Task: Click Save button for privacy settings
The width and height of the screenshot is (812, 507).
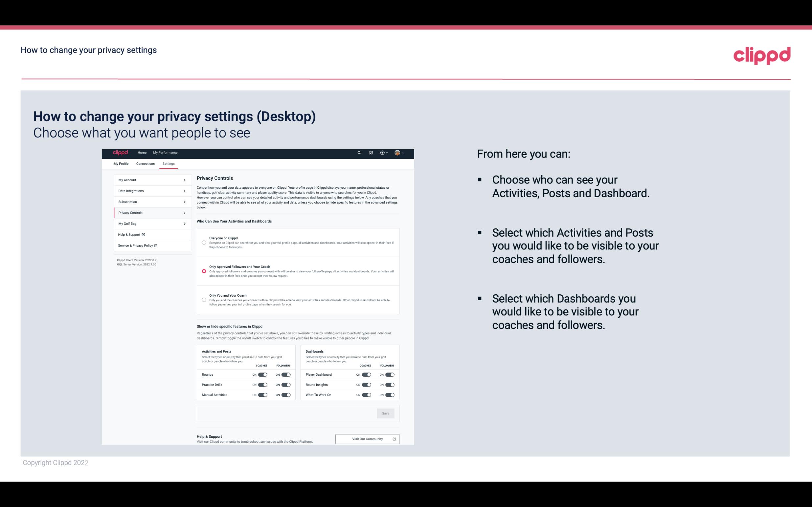Action: click(x=386, y=413)
